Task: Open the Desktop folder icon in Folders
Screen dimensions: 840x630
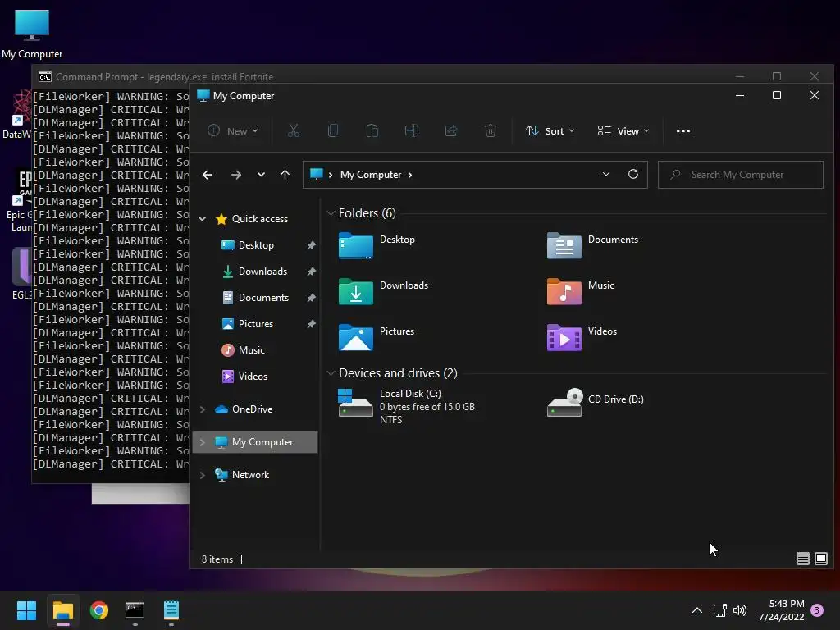Action: (x=356, y=246)
